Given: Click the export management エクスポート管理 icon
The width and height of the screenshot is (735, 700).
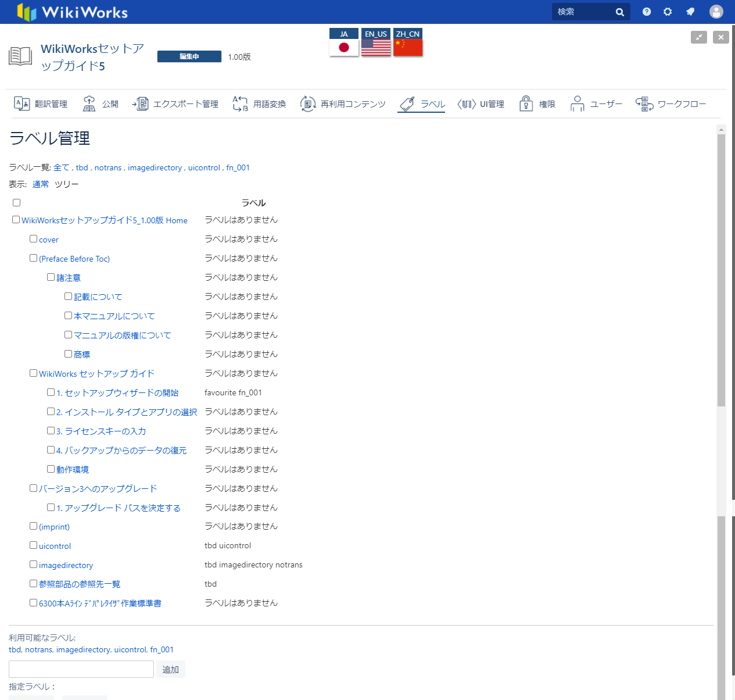Looking at the screenshot, I should click(x=140, y=103).
